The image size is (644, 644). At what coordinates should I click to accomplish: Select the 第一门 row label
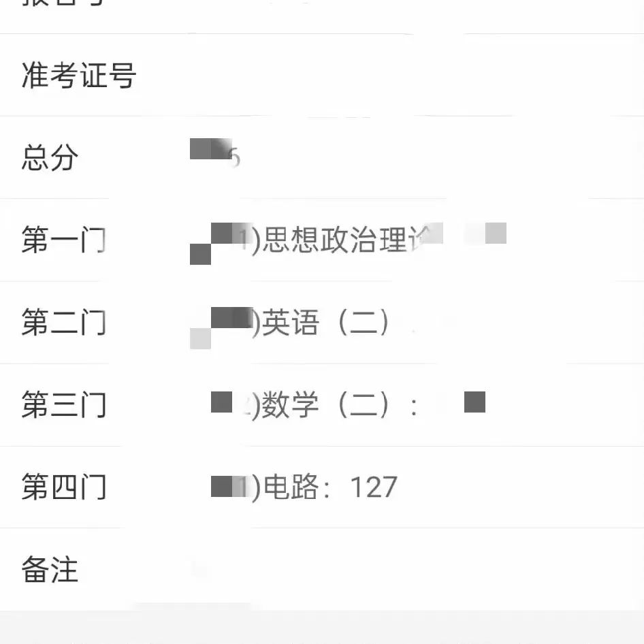click(64, 240)
